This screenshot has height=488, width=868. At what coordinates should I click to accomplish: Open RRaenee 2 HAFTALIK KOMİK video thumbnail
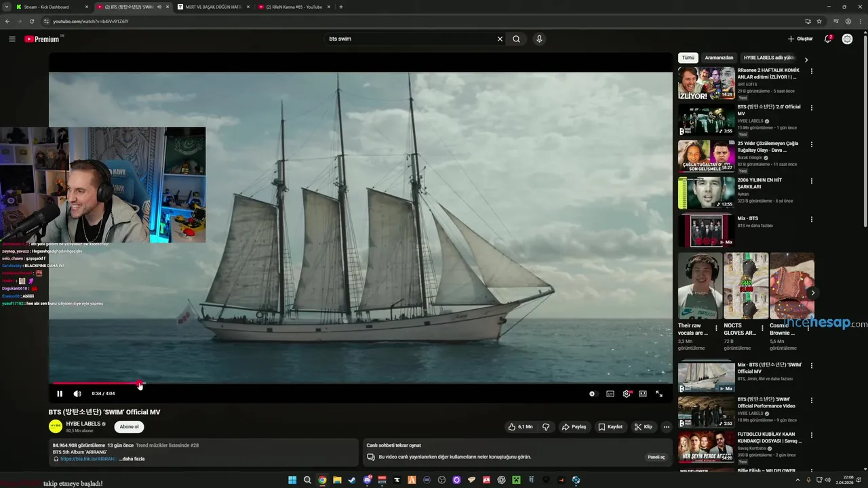coord(706,83)
